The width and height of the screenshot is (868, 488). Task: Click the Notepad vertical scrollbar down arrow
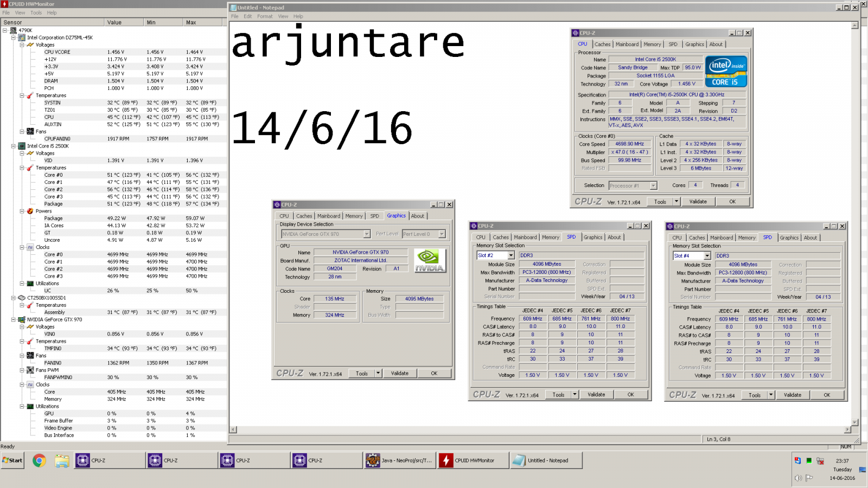click(x=855, y=422)
